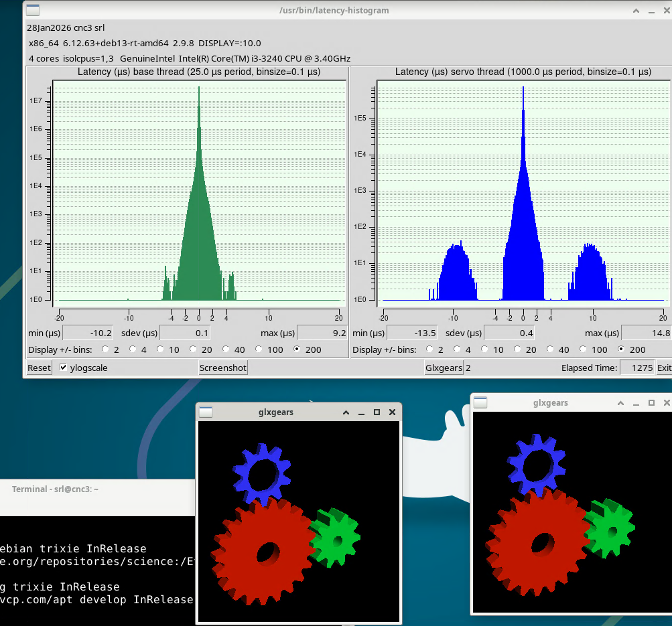
Task: Click the Elapsed Time value field
Action: pos(636,368)
